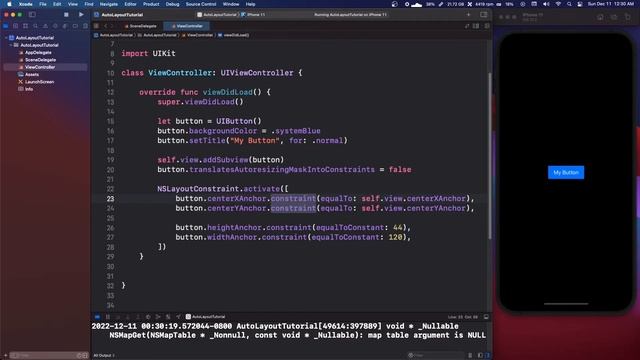This screenshot has height=360, width=640.
Task: Toggle the inspector sidebar button
Action: coord(484,15)
